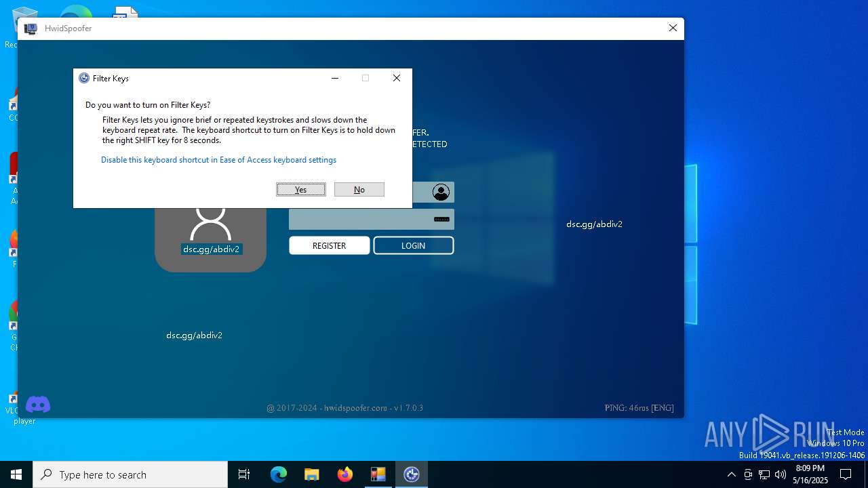Launch Firefox from taskbar
868x488 pixels.
[x=345, y=474]
